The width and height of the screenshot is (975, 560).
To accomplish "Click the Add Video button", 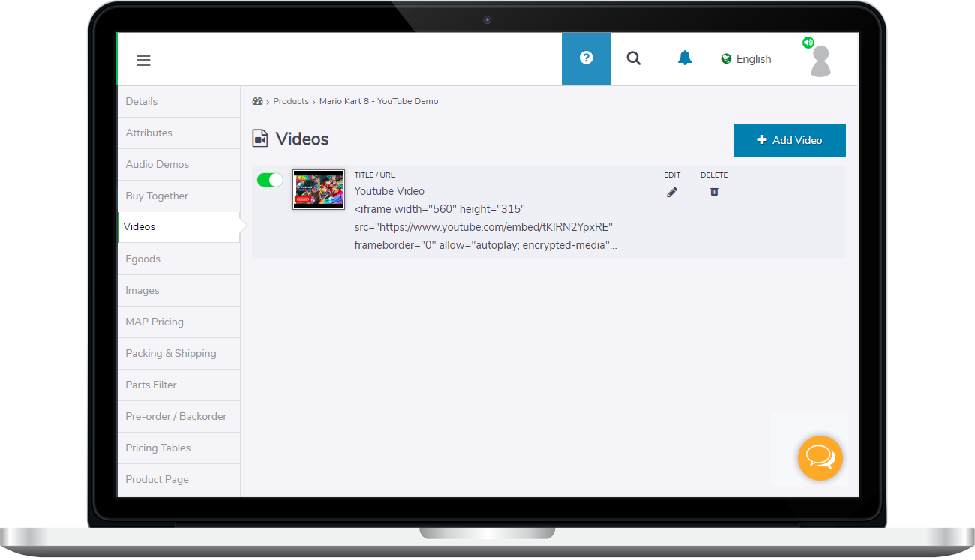I will pos(789,140).
